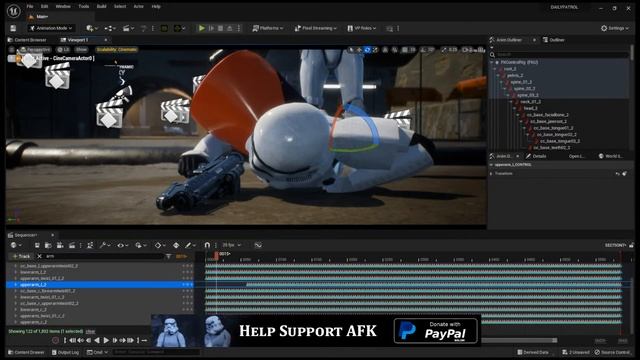The height and width of the screenshot is (360, 640).
Task: Toggle the viewport scale snapping
Action: coord(444,50)
